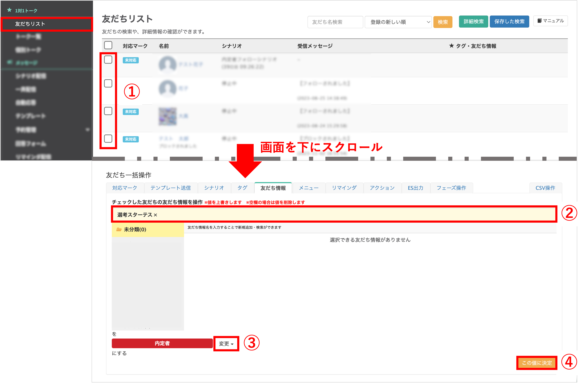Image resolution: width=588 pixels, height=383 pixels.
Task: Click first friend's avatar thumbnail
Action: click(167, 64)
